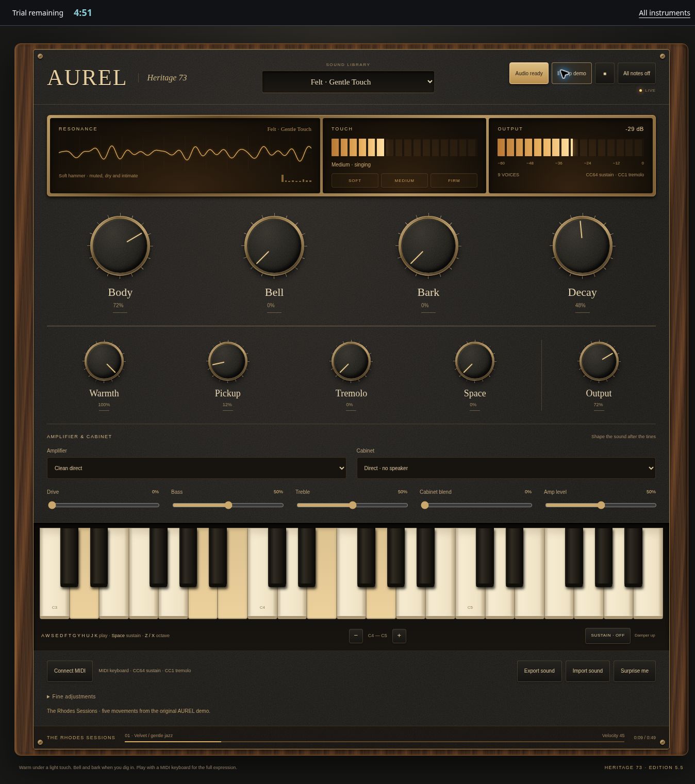Click the Export sound button
The image size is (695, 784).
[539, 671]
